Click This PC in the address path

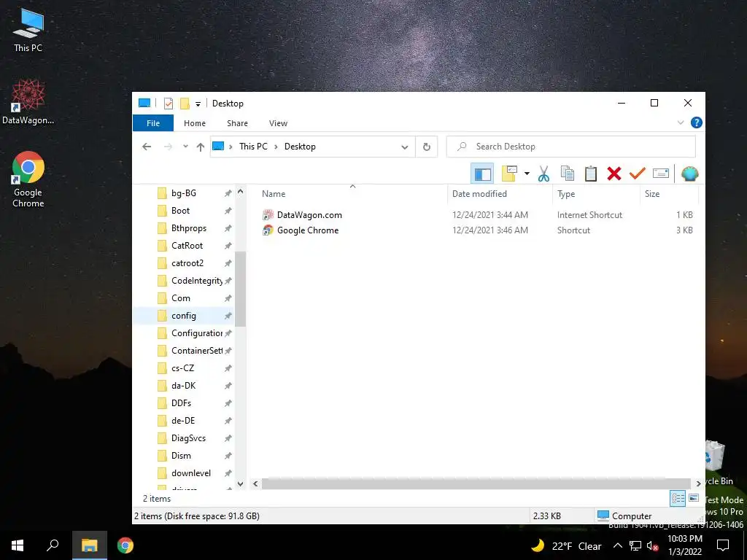(253, 147)
